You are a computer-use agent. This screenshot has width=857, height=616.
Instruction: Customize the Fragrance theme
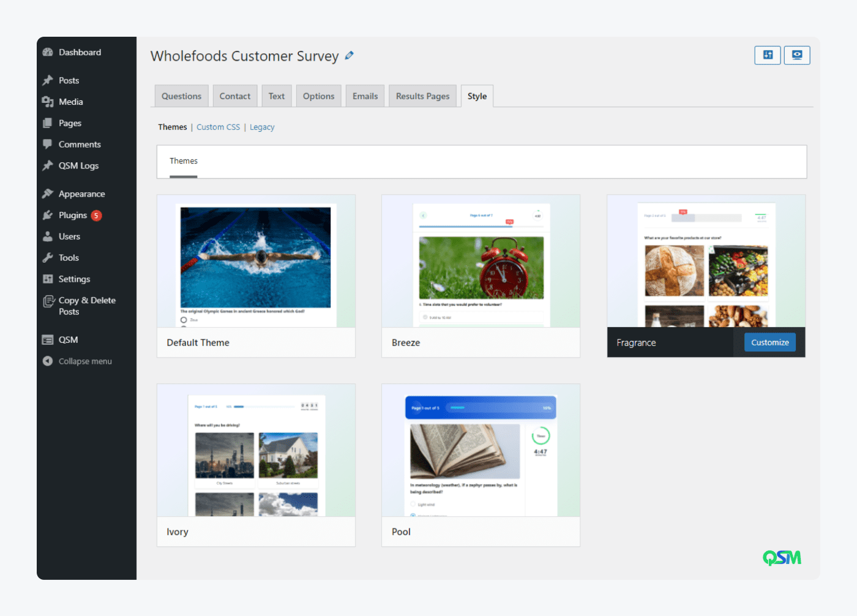(769, 342)
